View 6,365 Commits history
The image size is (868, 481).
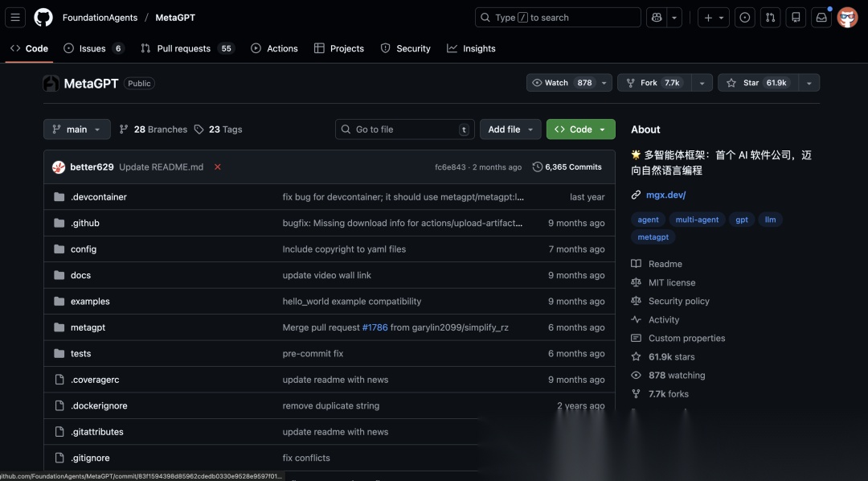pyautogui.click(x=567, y=166)
